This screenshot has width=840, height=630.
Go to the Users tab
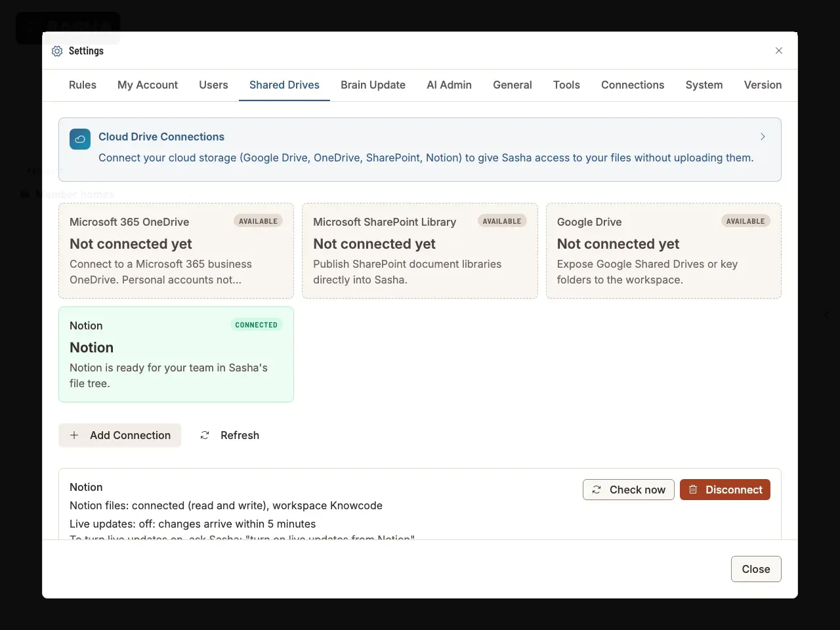click(x=213, y=85)
